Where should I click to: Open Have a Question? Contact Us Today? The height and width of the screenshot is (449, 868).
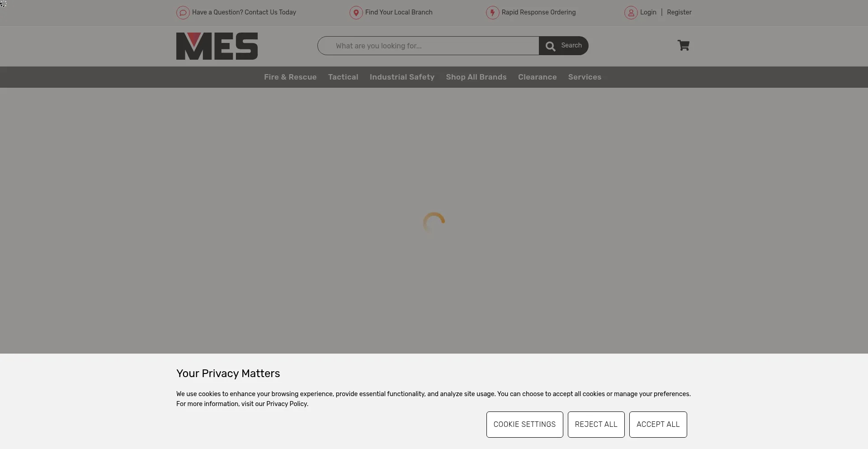(244, 13)
